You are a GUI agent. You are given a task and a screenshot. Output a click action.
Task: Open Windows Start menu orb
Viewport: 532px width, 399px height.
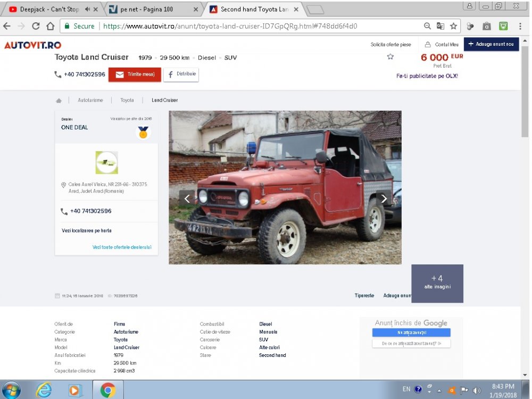[x=11, y=390]
